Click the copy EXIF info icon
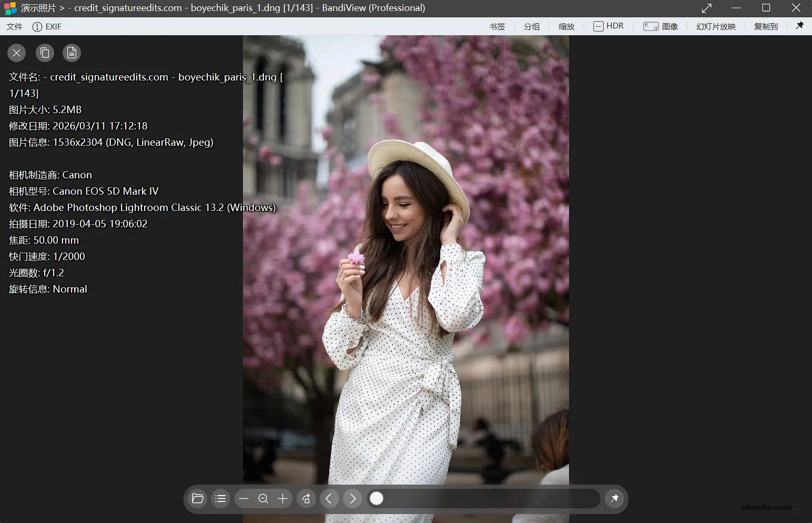The width and height of the screenshot is (812, 523). click(x=45, y=53)
